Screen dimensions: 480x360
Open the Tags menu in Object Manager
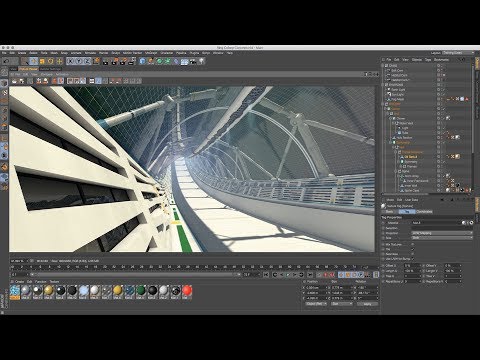click(x=428, y=60)
